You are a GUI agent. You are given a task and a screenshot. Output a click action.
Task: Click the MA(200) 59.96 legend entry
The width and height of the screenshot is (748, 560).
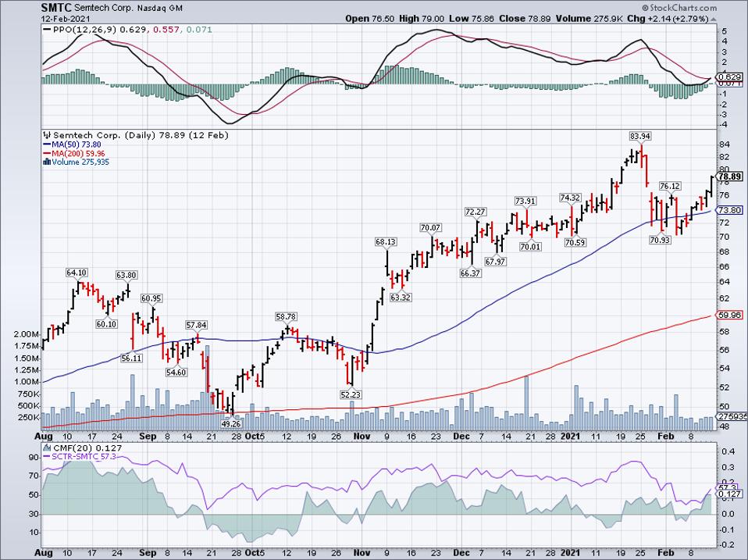pyautogui.click(x=74, y=154)
